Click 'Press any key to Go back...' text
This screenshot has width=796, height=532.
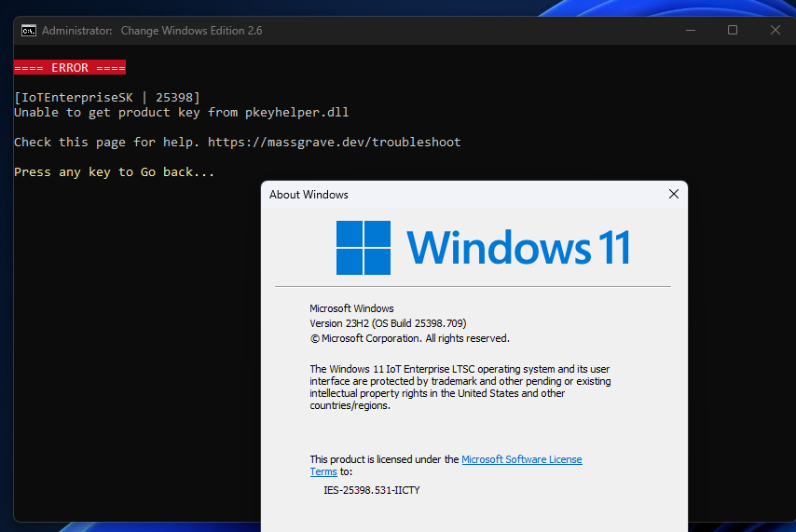115,172
